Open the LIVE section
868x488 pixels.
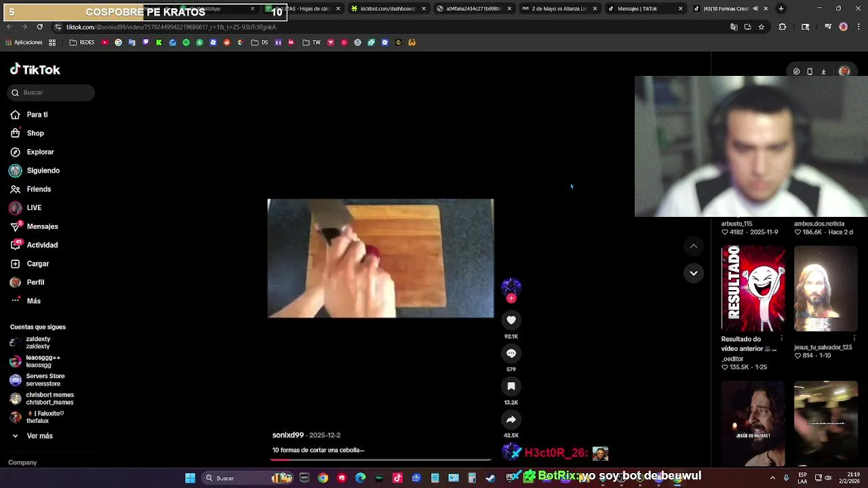[x=26, y=208]
